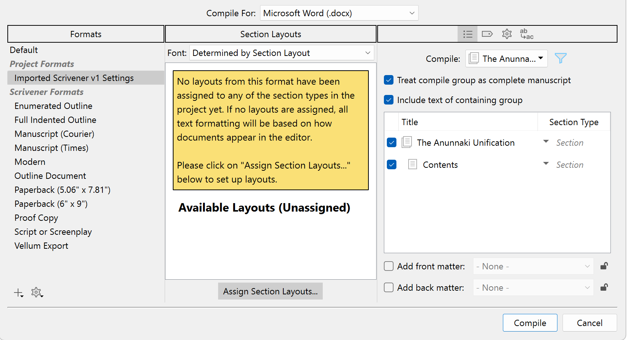Select Script or Screenplay format
This screenshot has height=340, width=644.
(53, 232)
